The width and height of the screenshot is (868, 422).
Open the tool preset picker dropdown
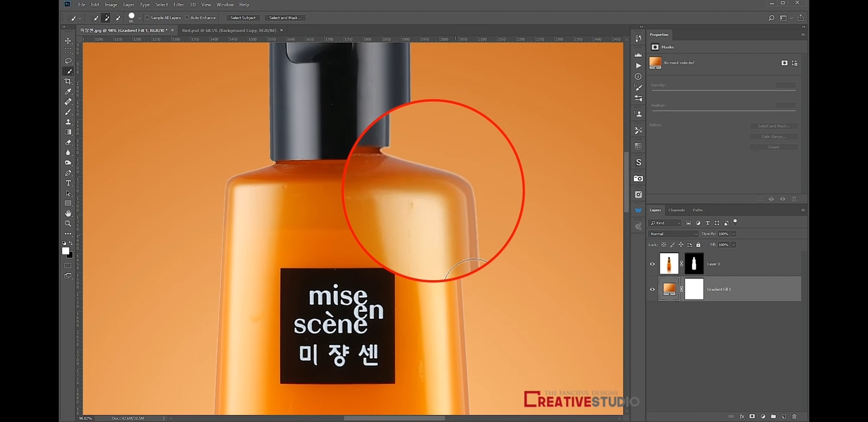pos(80,18)
